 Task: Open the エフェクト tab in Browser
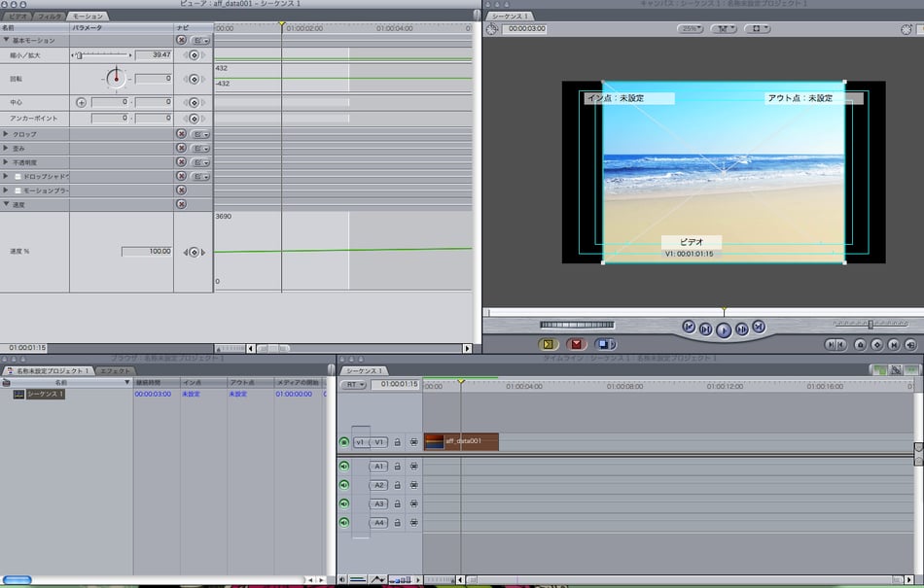click(115, 370)
